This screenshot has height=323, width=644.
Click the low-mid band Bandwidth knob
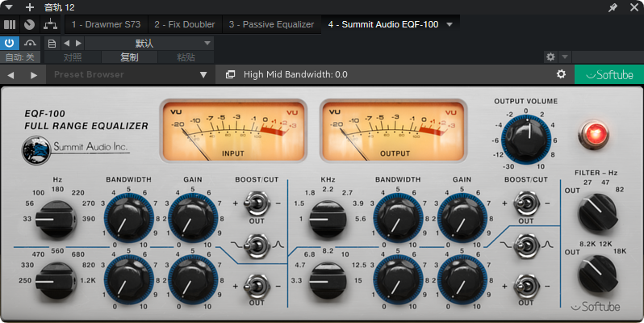pos(129,280)
